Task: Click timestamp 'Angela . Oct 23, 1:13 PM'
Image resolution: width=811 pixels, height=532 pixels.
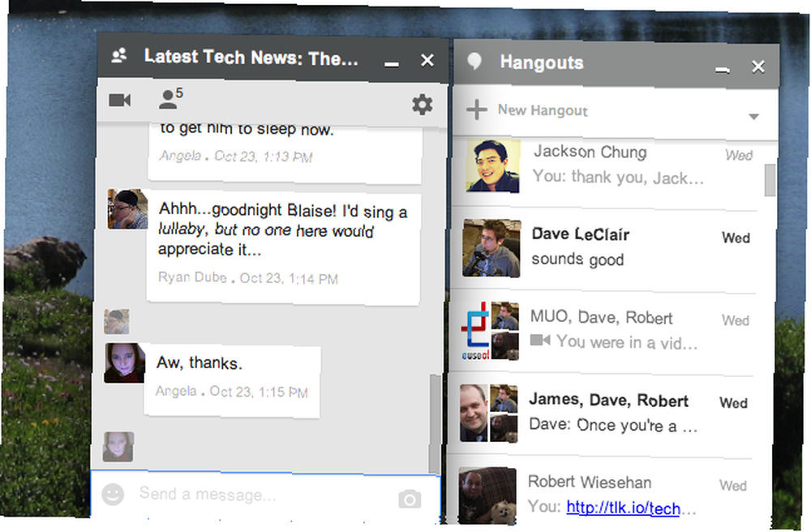Action: coord(236,157)
